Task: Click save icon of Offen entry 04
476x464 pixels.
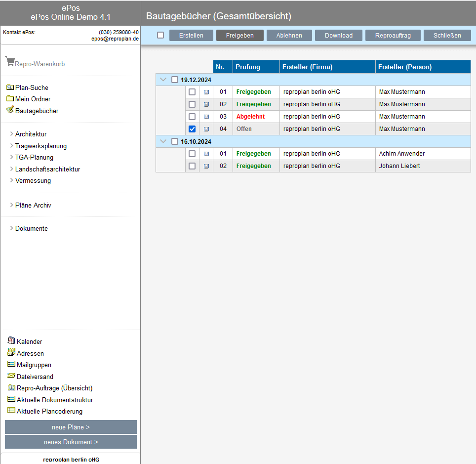Action: click(206, 129)
